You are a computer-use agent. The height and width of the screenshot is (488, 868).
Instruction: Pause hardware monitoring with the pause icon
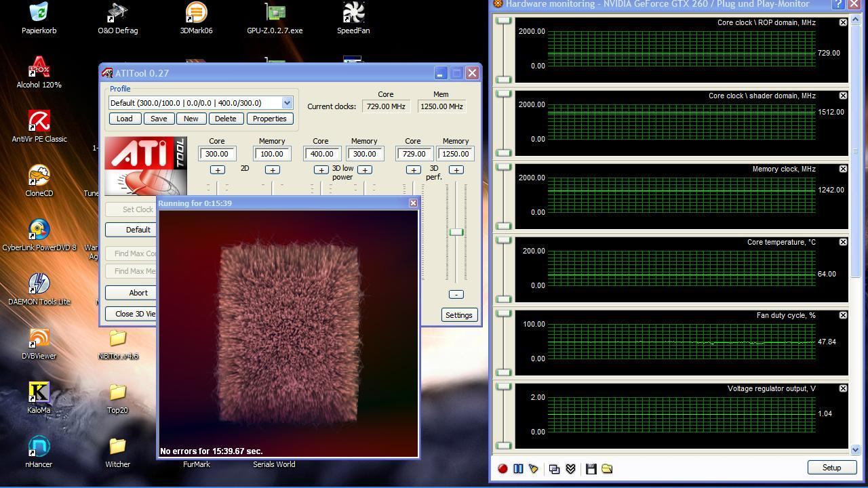click(x=518, y=468)
